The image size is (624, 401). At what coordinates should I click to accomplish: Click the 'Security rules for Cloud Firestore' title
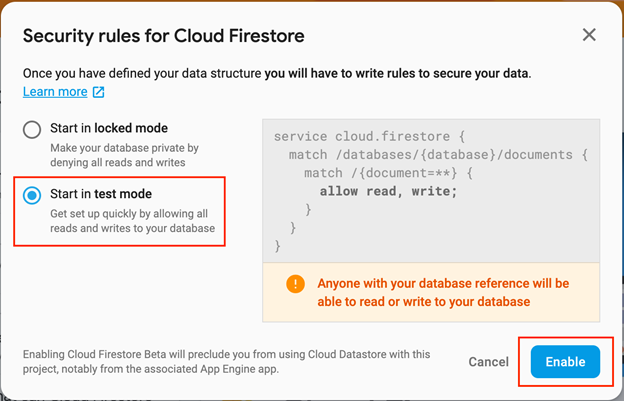tap(164, 36)
